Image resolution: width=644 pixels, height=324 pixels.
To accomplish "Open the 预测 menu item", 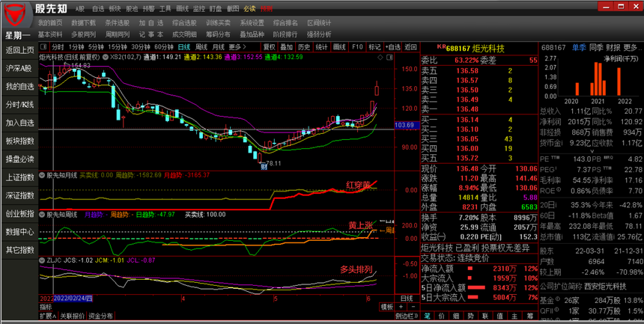I will [266, 9].
